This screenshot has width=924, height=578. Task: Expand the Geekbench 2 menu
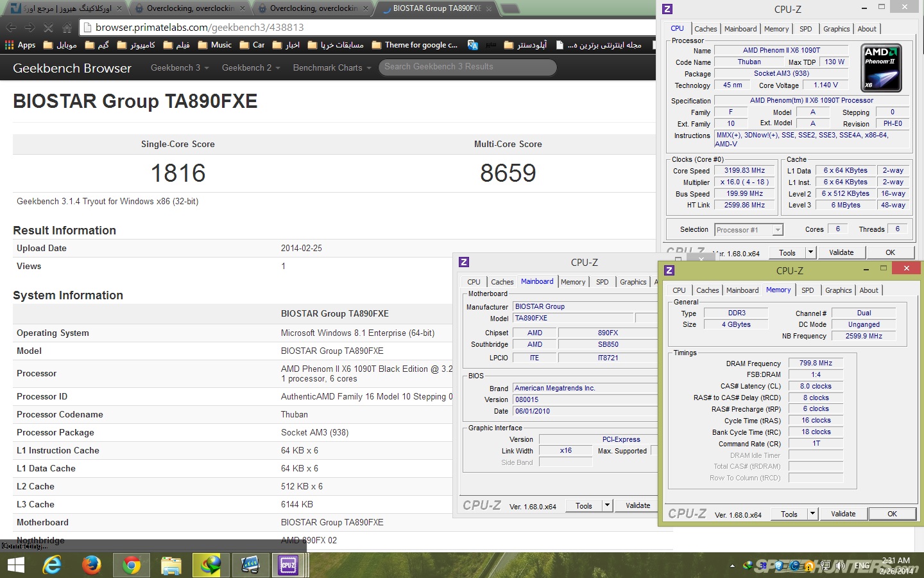tap(251, 67)
